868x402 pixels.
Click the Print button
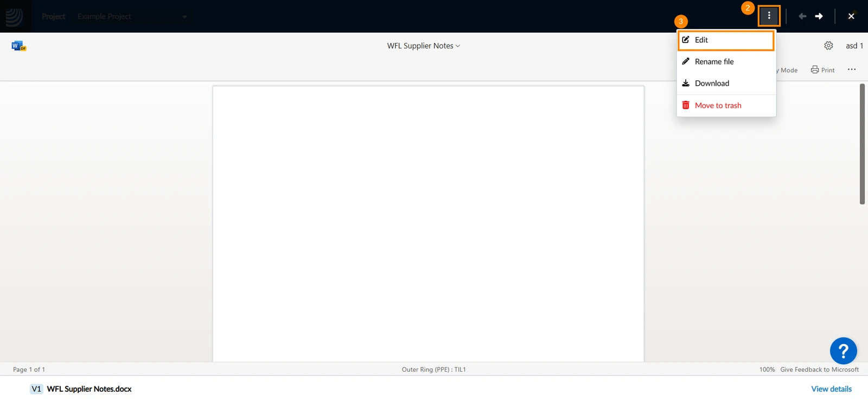[822, 69]
